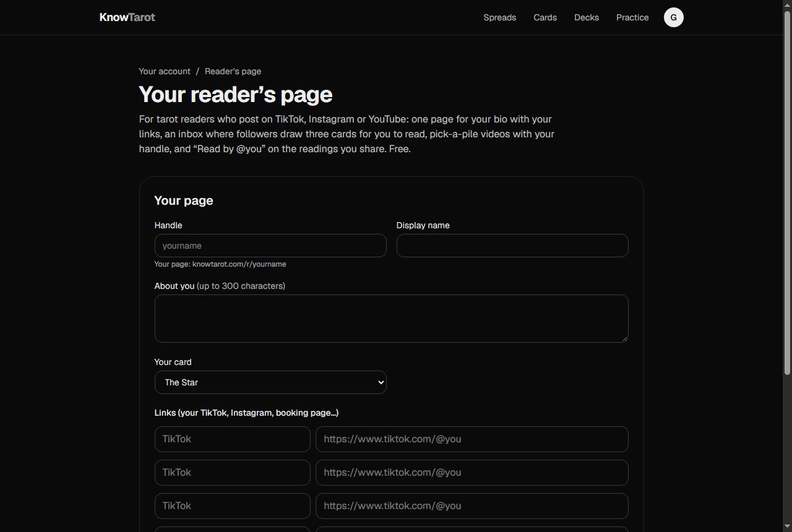Click the 'Links (your TikTok, Instagram, booking page...)' label

click(x=246, y=413)
